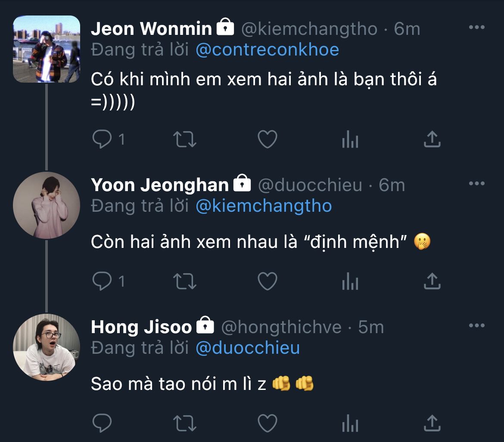This screenshot has width=504, height=442.
Task: Reply to Yoon Jeonghan's tweet
Action: click(103, 281)
